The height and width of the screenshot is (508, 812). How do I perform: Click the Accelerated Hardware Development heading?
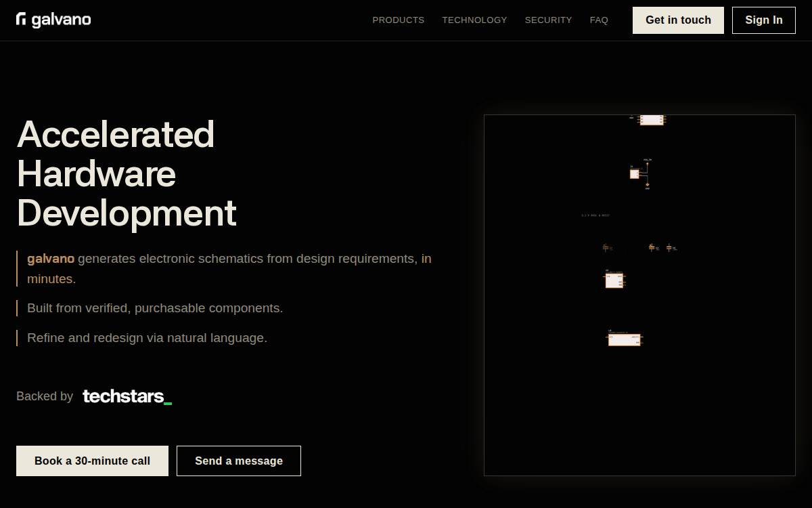click(127, 173)
